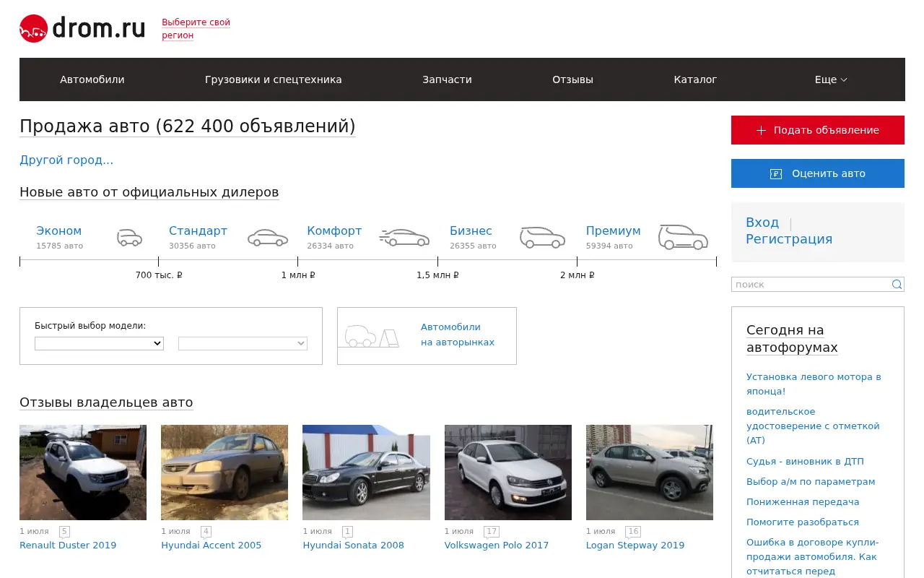Screen dimensions: 924x578
Task: Go to Запчасти section
Action: click(447, 79)
